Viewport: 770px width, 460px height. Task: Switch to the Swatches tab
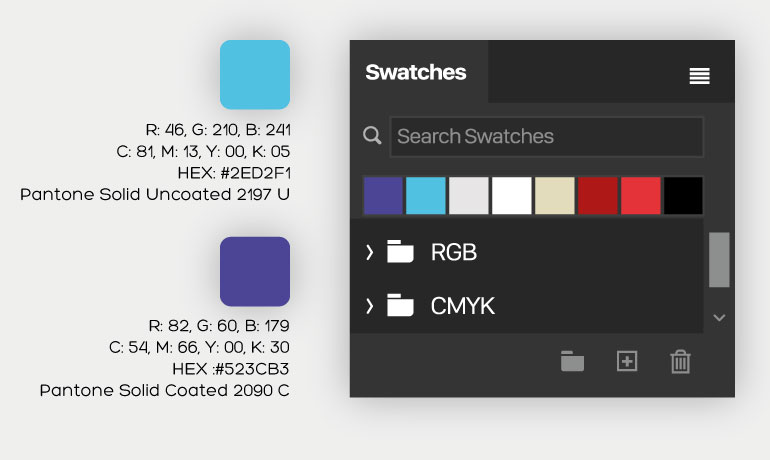click(416, 72)
